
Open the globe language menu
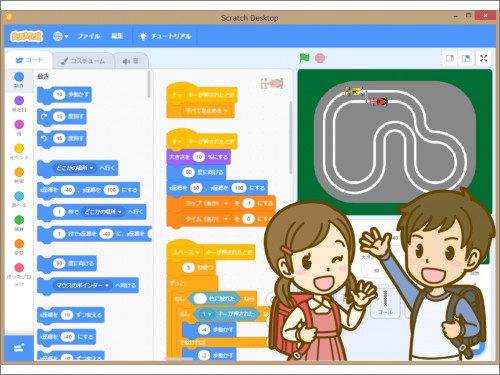point(60,36)
